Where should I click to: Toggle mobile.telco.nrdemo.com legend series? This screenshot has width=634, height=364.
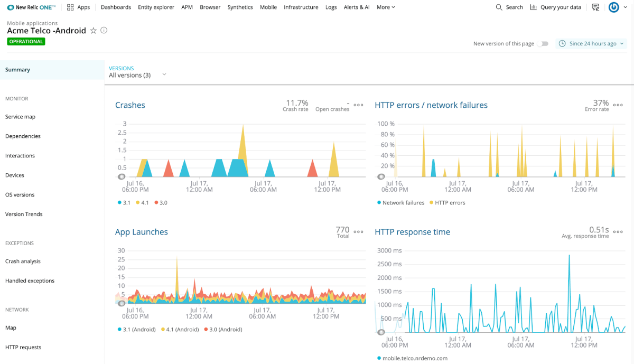tap(412, 358)
